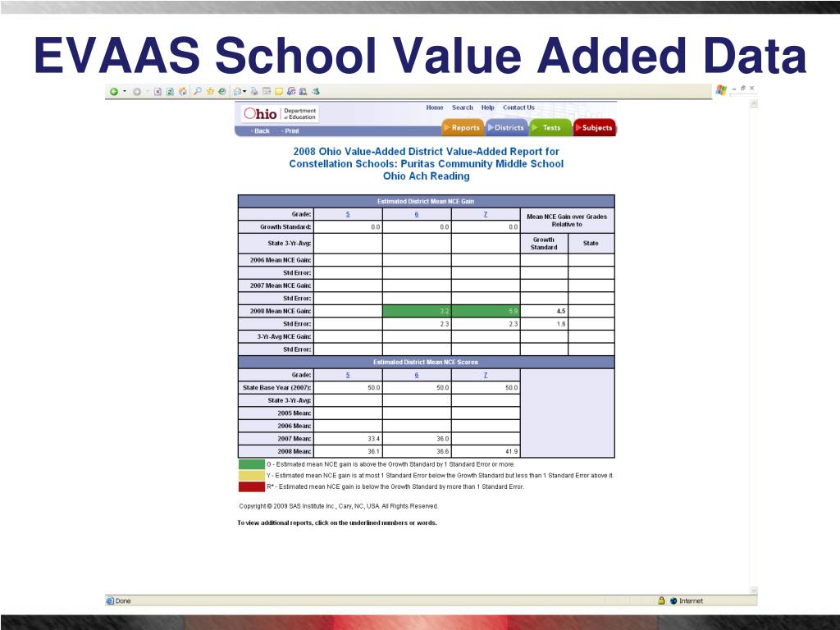Open Grade 5 link in NCE Scores table

pyautogui.click(x=348, y=375)
